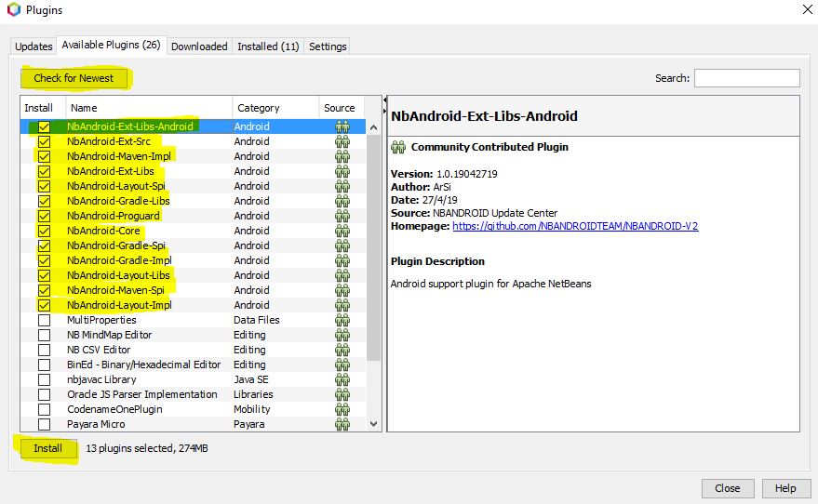
Task: Sort plugins by Category column header
Action: [x=275, y=108]
